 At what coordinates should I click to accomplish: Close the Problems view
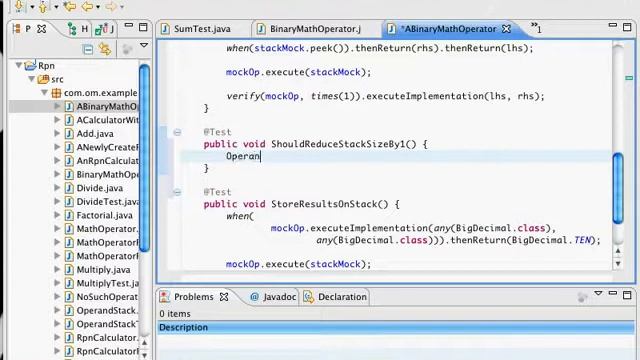(224, 297)
